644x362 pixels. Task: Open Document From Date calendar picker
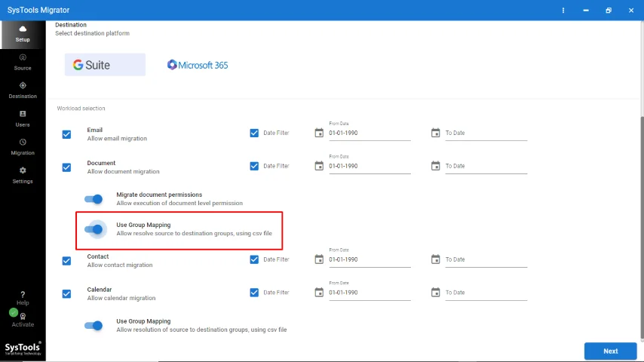coord(319,166)
